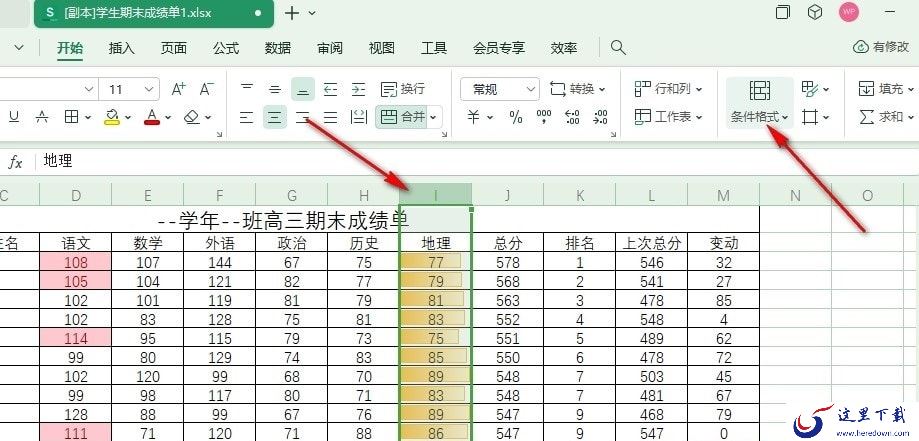Click the cube icon in title bar
The height and width of the screenshot is (441, 919).
[815, 12]
